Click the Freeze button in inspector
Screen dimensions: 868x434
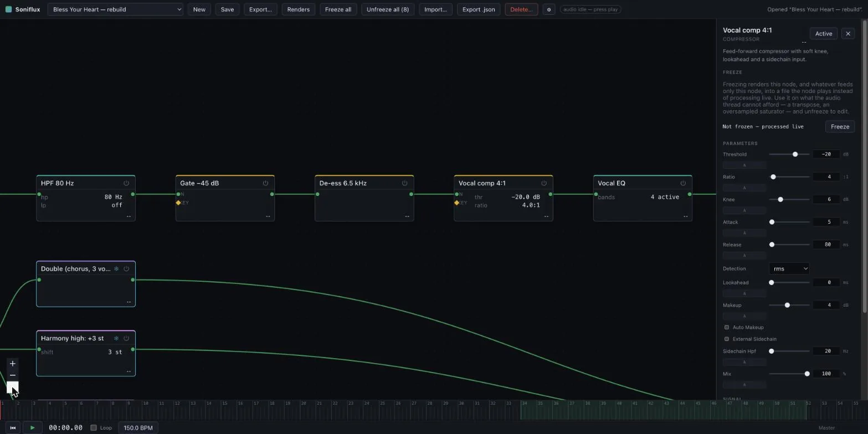(x=840, y=127)
